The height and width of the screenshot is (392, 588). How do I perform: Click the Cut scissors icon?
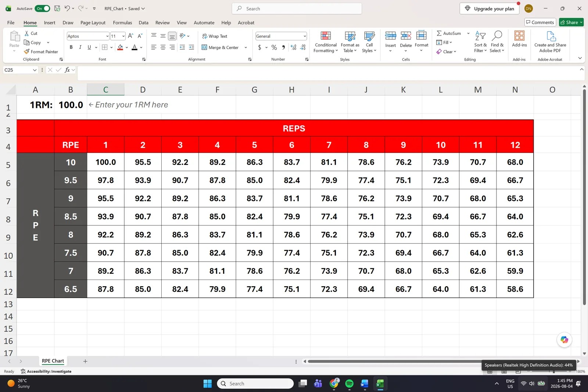tap(26, 33)
